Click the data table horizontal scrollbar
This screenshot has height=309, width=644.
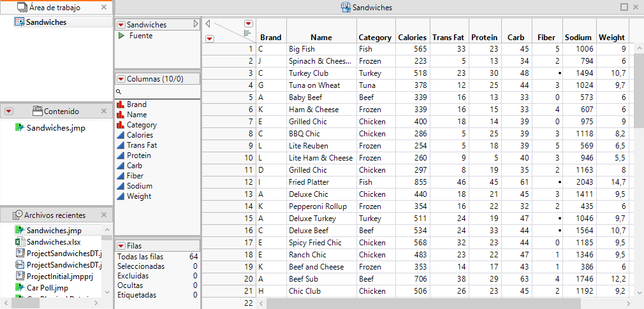[x=423, y=304]
